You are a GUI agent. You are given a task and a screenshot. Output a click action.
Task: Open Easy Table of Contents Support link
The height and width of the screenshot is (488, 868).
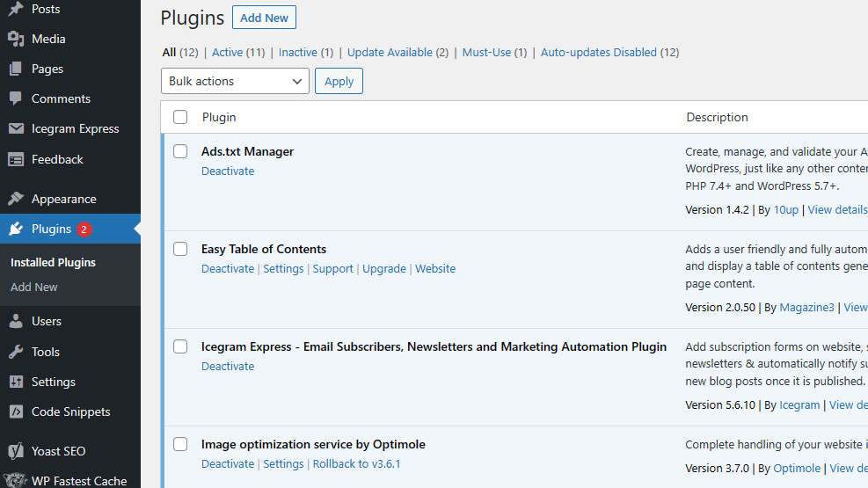point(332,268)
